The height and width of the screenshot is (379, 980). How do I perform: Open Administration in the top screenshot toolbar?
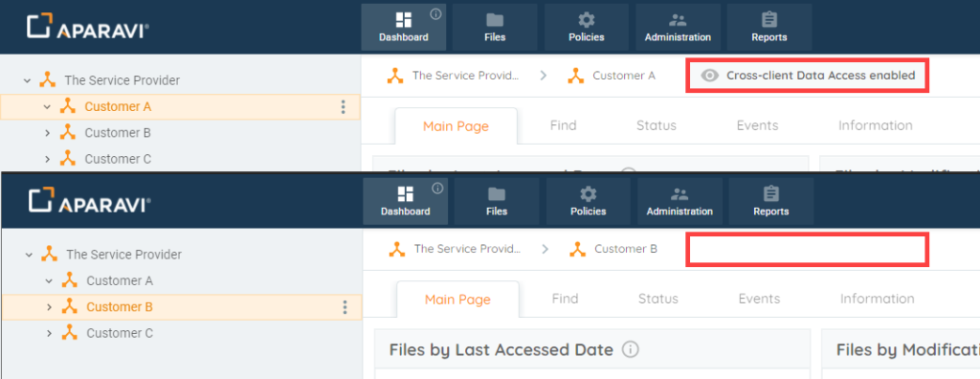click(678, 27)
